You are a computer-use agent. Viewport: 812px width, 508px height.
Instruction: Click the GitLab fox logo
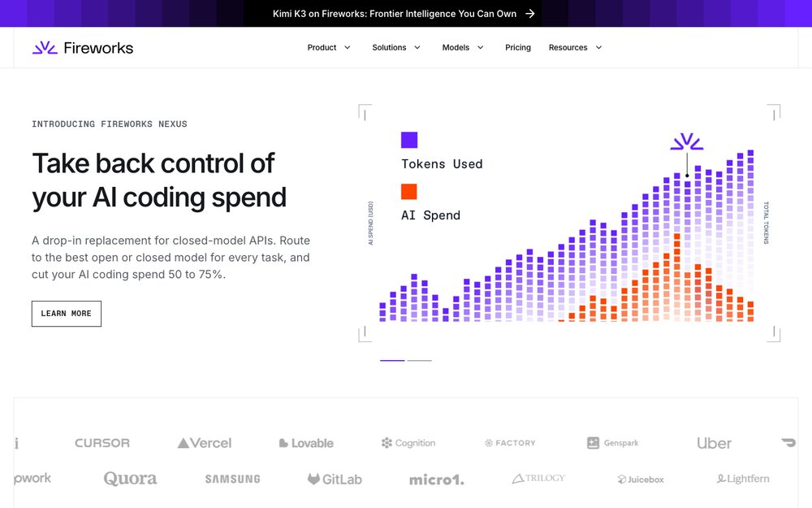click(313, 479)
